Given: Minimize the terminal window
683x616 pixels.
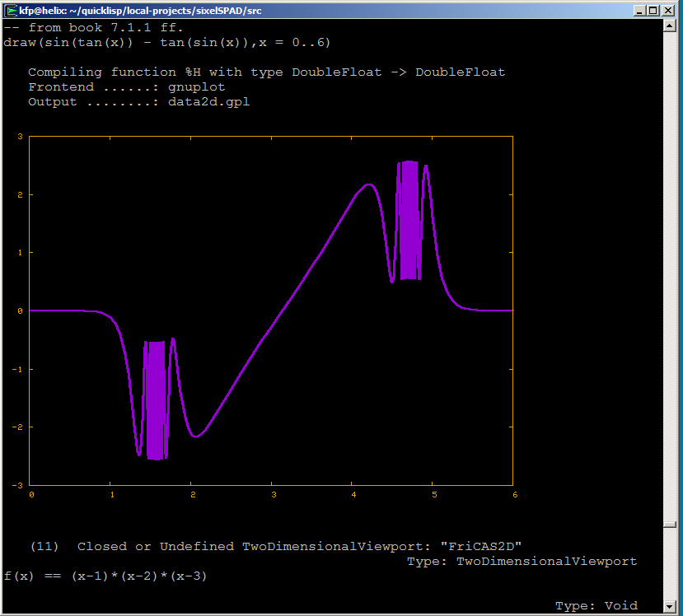Looking at the screenshot, I should pyautogui.click(x=639, y=10).
